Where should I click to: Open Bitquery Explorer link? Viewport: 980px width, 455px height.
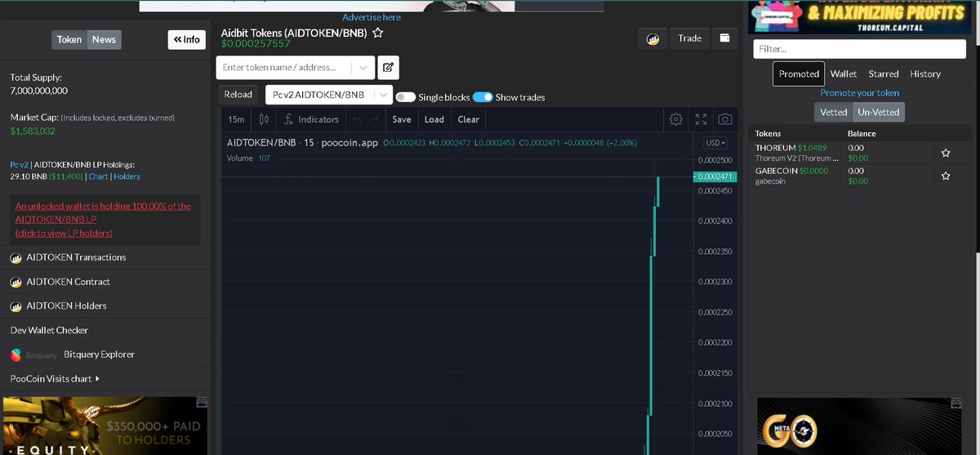point(99,355)
